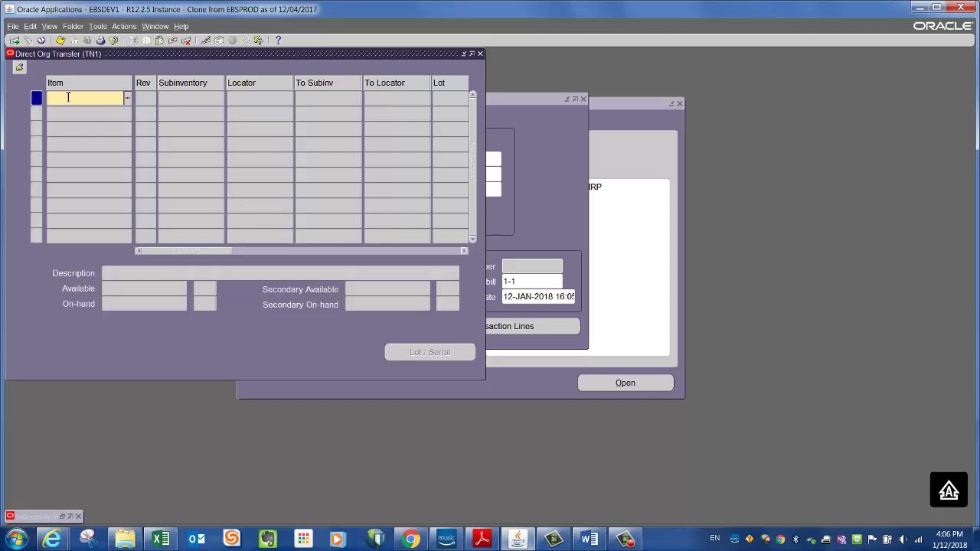This screenshot has height=551, width=980.
Task: Open the Edit menu
Action: click(30, 26)
